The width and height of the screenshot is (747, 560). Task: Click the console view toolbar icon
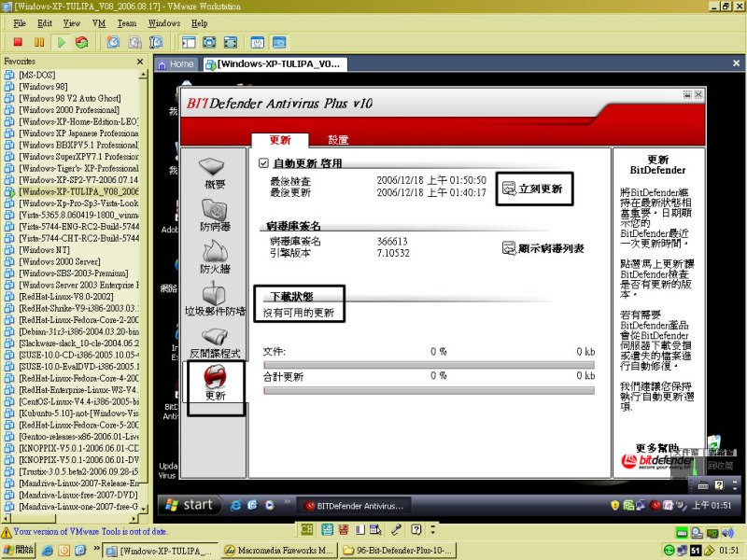click(x=279, y=42)
